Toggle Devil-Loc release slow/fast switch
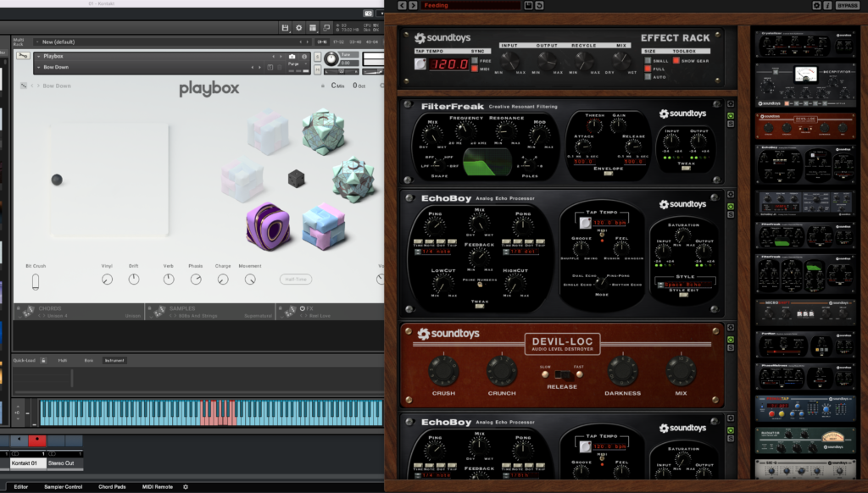The height and width of the screenshot is (493, 868). 563,374
